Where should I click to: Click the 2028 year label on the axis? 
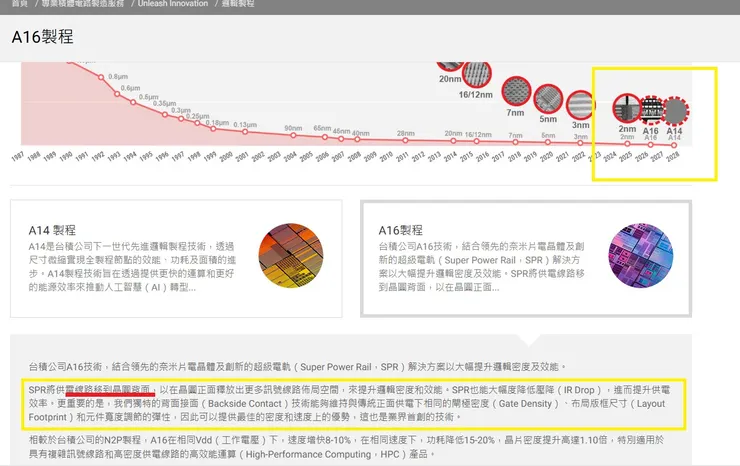[673, 157]
